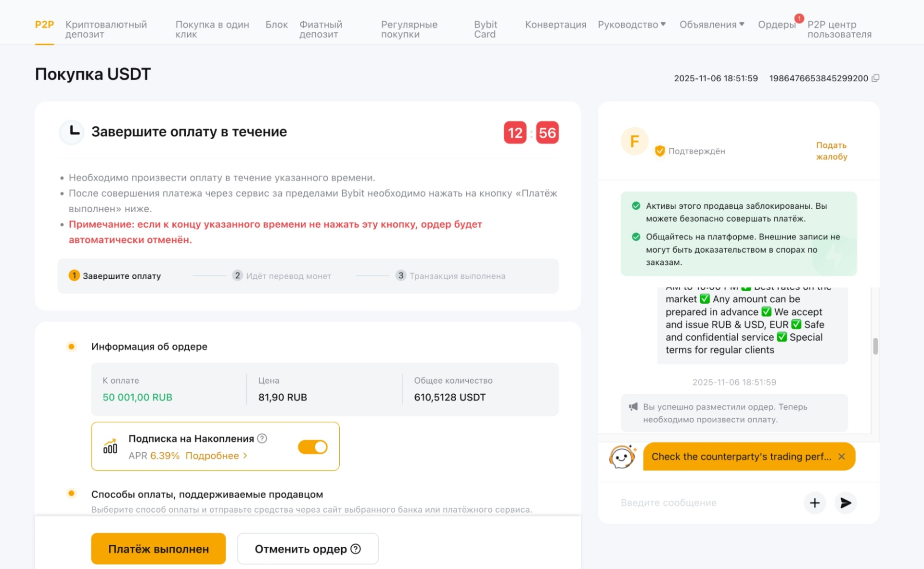Click the savings chart icon
Screen dimensions: 924x569
coord(110,446)
